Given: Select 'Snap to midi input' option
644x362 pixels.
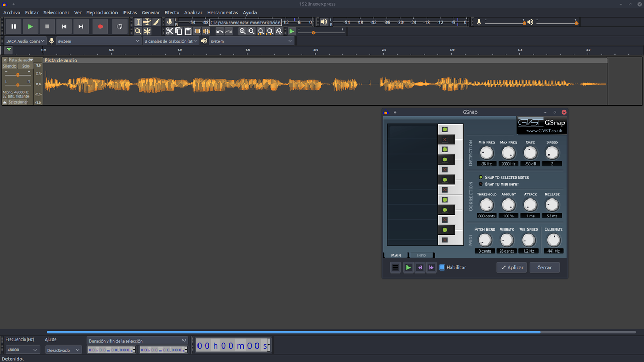Looking at the screenshot, I should (x=481, y=184).
